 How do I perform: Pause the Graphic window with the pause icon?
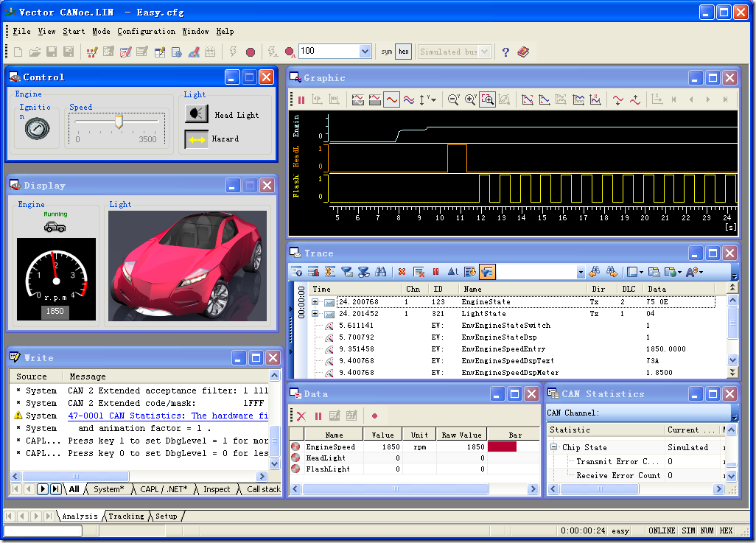(301, 99)
